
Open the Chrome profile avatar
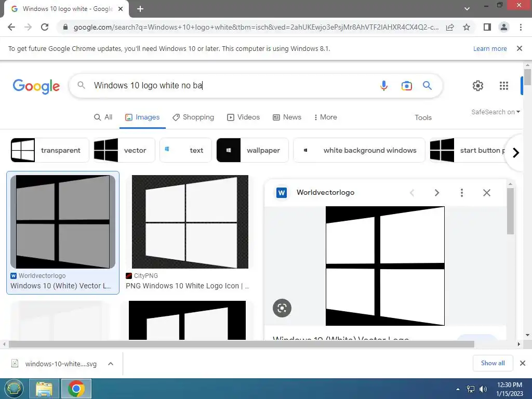pyautogui.click(x=504, y=27)
